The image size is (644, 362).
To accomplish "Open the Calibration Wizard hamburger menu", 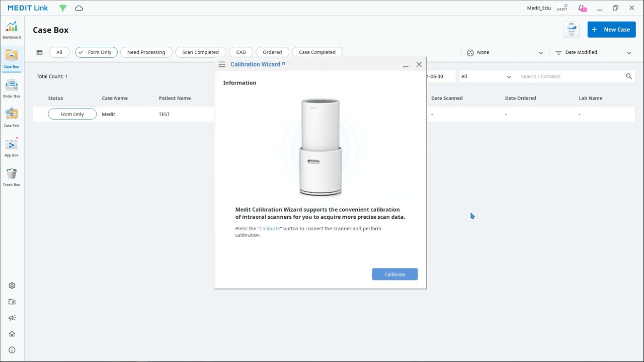I will point(222,64).
